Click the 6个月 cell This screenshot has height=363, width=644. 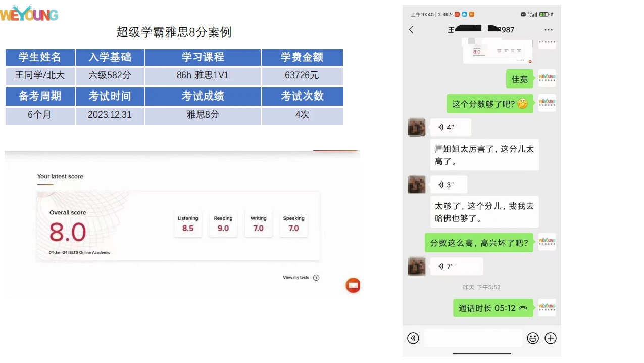click(40, 115)
